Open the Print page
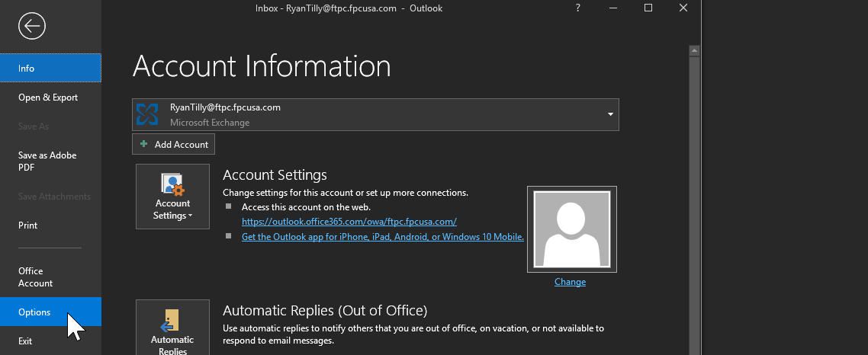 tap(50, 225)
